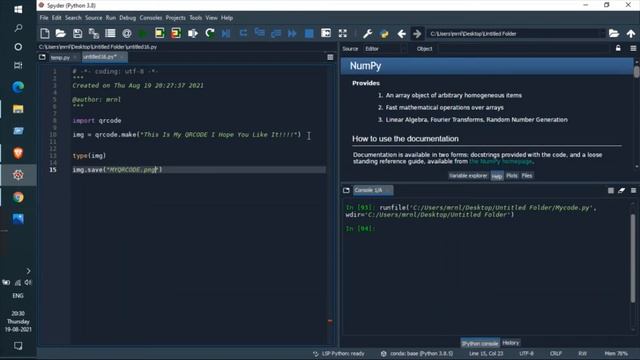Open the Edit menu
Viewport: 640px width, 360px height.
pyautogui.click(x=56, y=18)
